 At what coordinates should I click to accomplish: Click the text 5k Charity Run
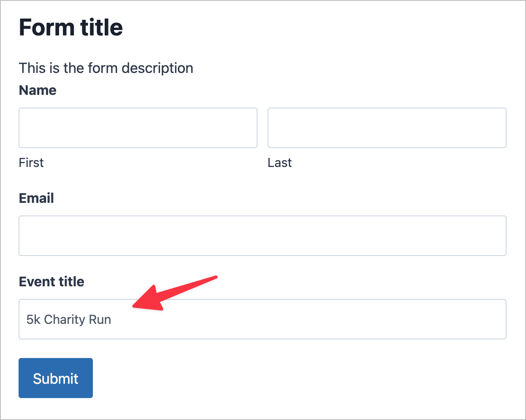click(68, 319)
